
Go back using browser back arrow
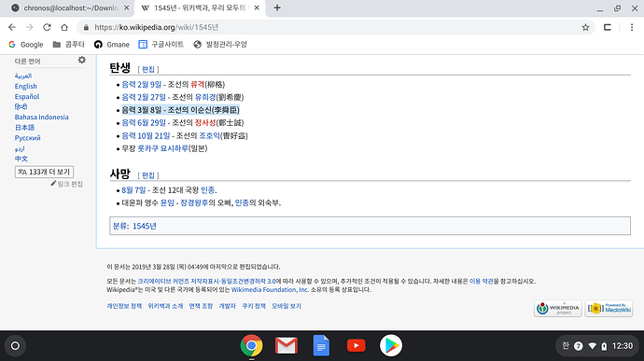(12, 27)
